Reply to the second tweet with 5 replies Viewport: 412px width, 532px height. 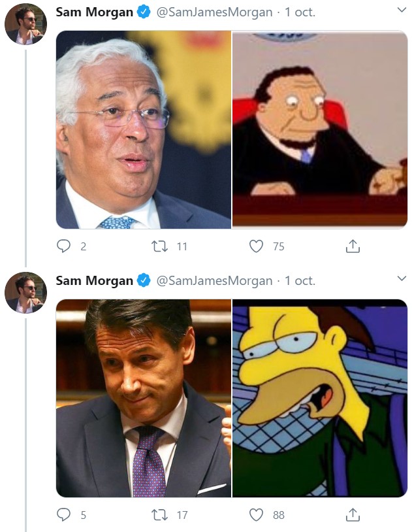point(64,514)
